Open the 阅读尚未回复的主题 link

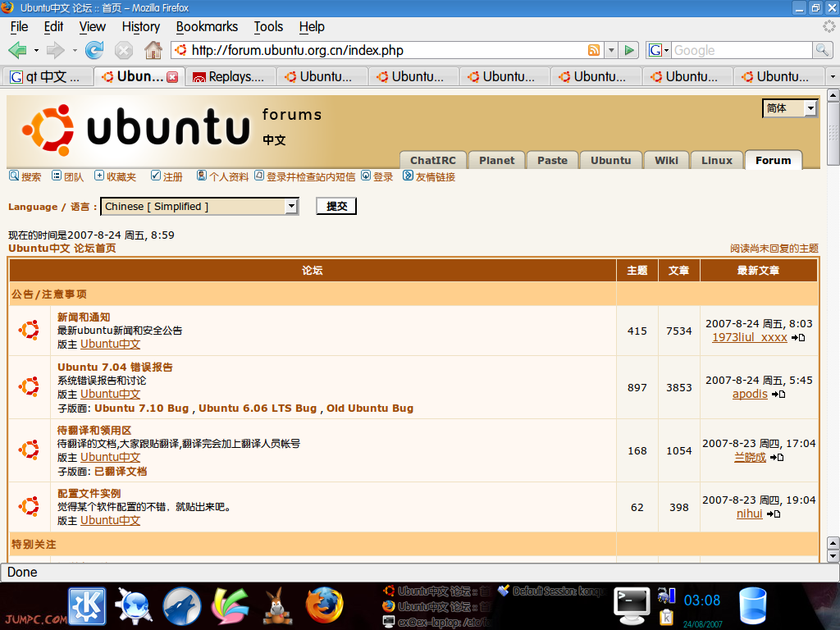click(x=774, y=249)
